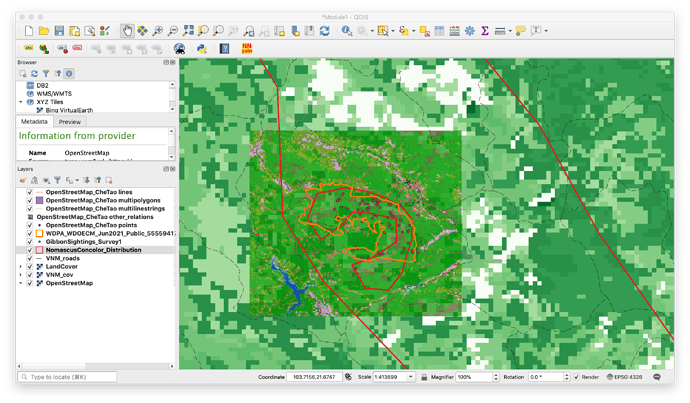Switch to the Metadata tab
The height and width of the screenshot is (403, 690).
click(34, 121)
